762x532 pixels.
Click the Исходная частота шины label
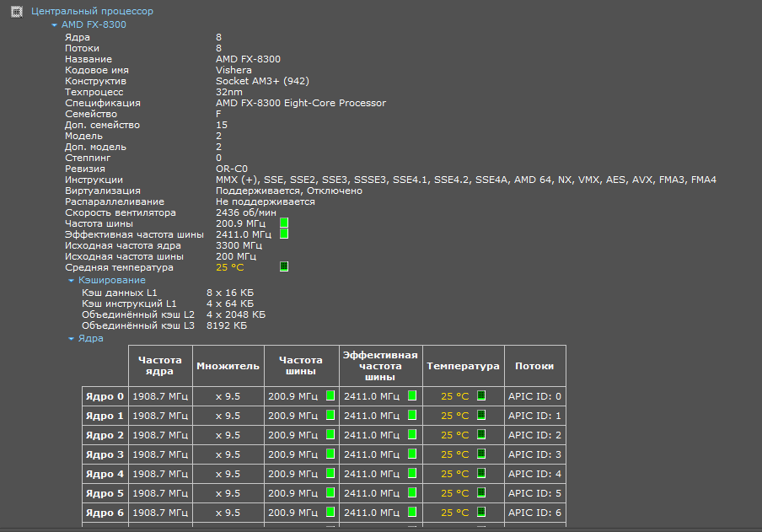tap(125, 256)
